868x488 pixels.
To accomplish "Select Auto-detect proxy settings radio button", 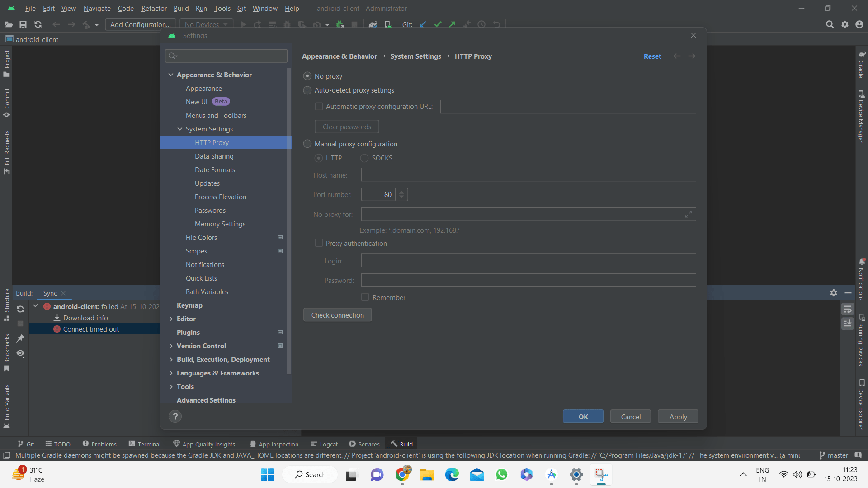I will pos(307,90).
